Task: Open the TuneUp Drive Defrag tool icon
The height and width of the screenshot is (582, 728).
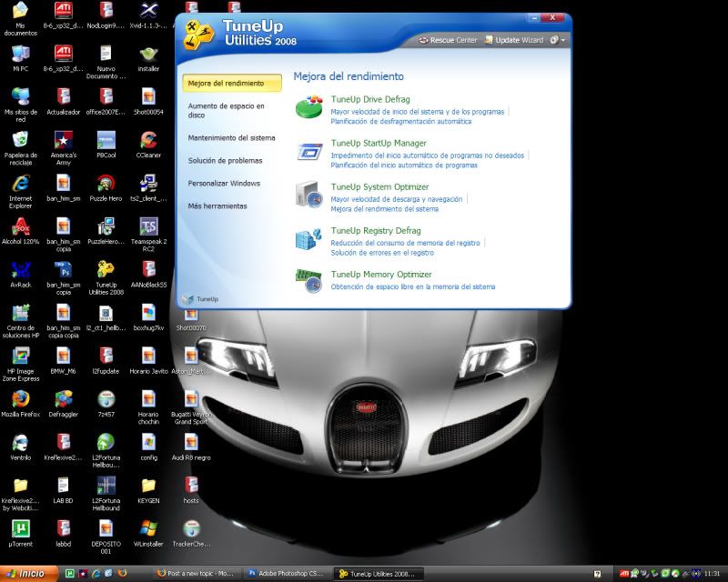Action: coord(308,106)
